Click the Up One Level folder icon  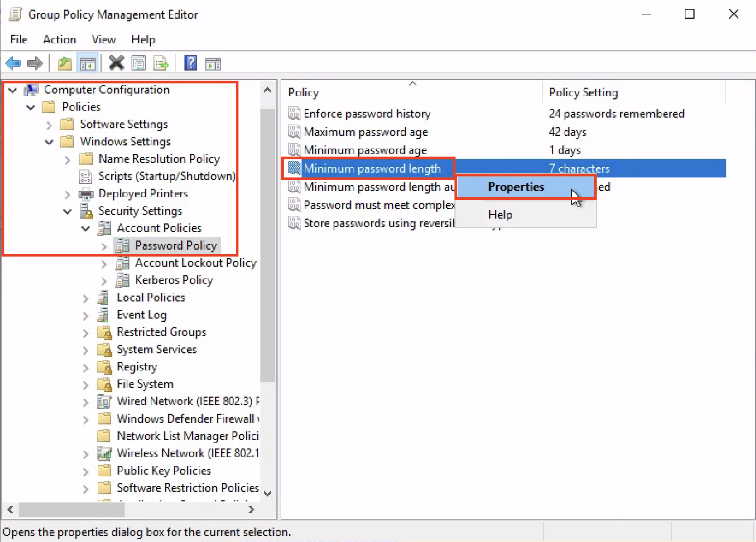tap(65, 64)
